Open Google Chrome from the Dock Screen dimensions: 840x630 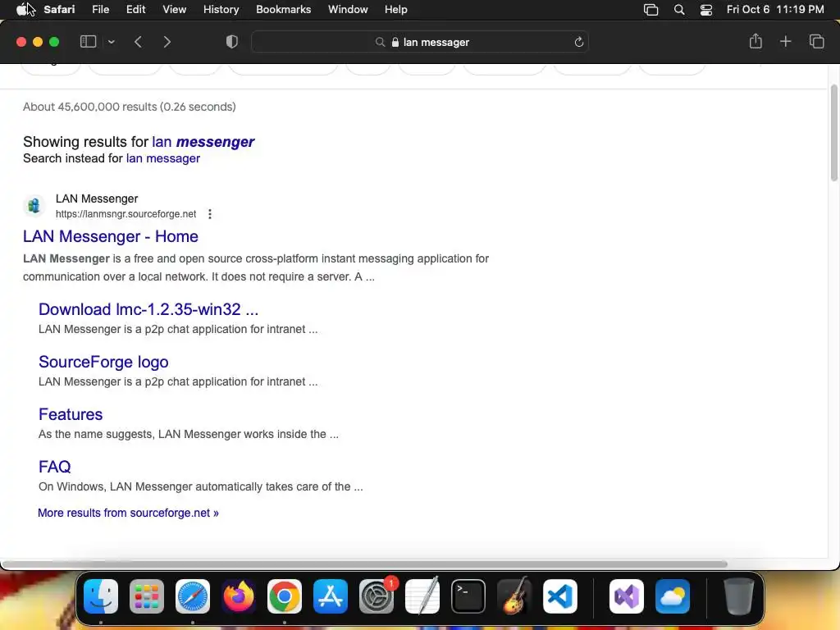(x=285, y=596)
